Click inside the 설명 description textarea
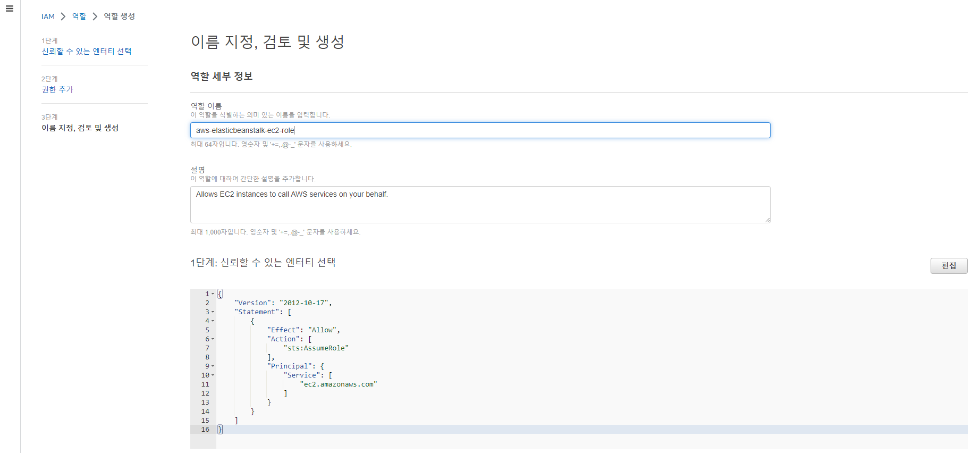The image size is (980, 453). (480, 205)
